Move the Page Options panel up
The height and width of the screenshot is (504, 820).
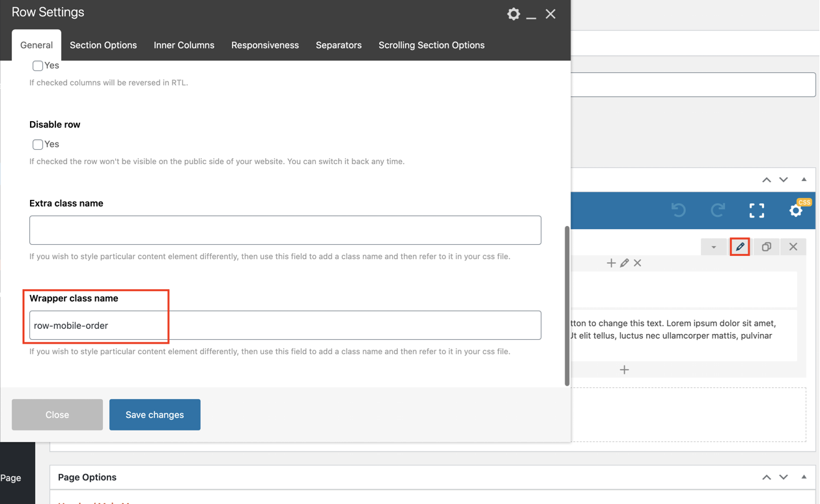coord(767,477)
